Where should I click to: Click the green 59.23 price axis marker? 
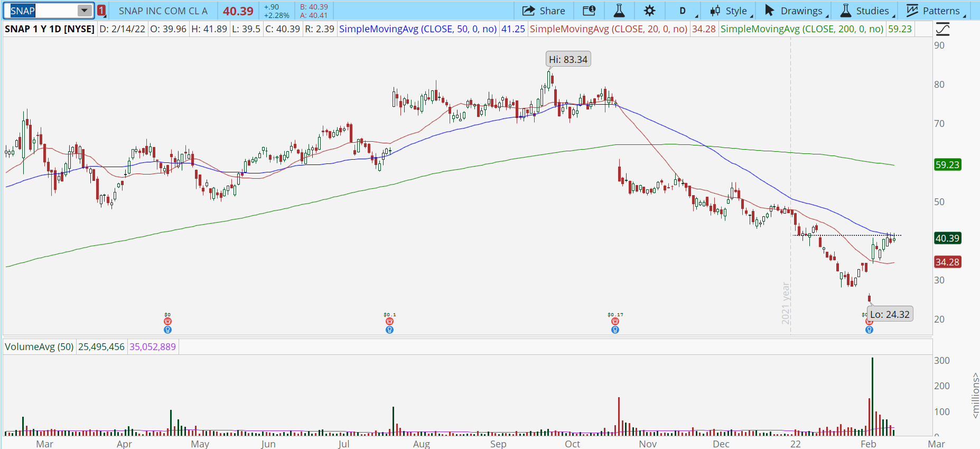(947, 164)
